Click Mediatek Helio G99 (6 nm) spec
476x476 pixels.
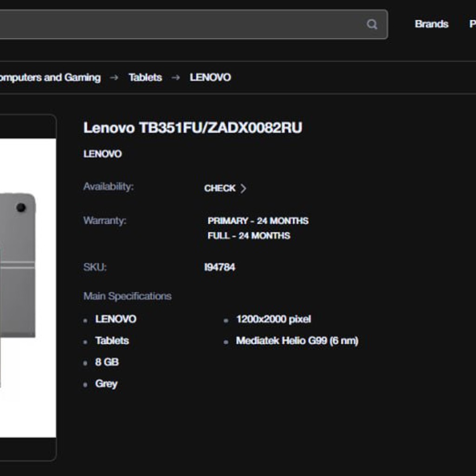(x=297, y=341)
